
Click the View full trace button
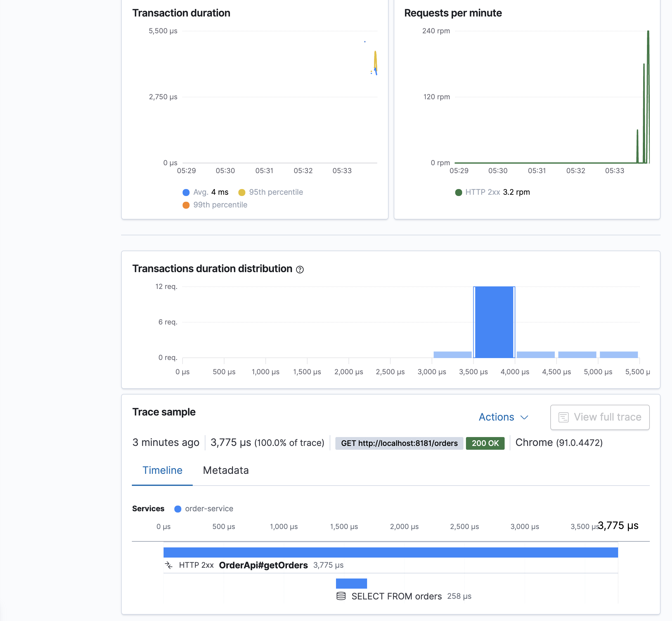(x=599, y=417)
